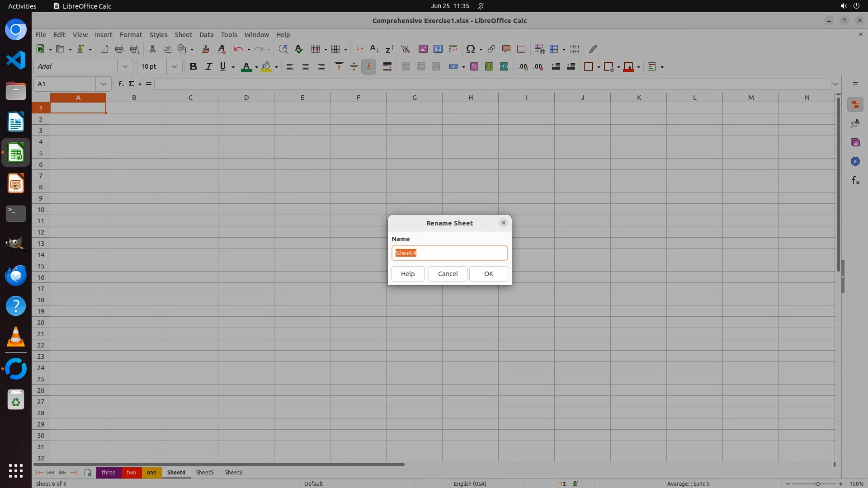
Task: Click the Clone Formatting paintbrush icon
Action: tap(206, 49)
